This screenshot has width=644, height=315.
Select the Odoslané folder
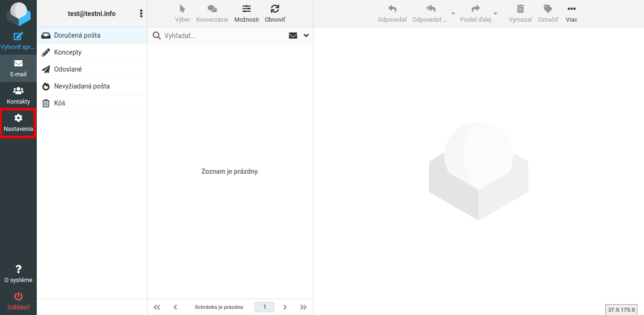pyautogui.click(x=68, y=69)
